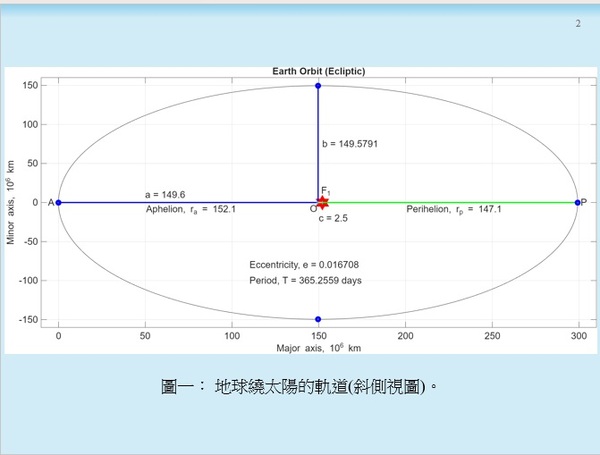Select the blue perihelion point near P
Image resolution: width=600 pixels, height=455 pixels.
578,202
